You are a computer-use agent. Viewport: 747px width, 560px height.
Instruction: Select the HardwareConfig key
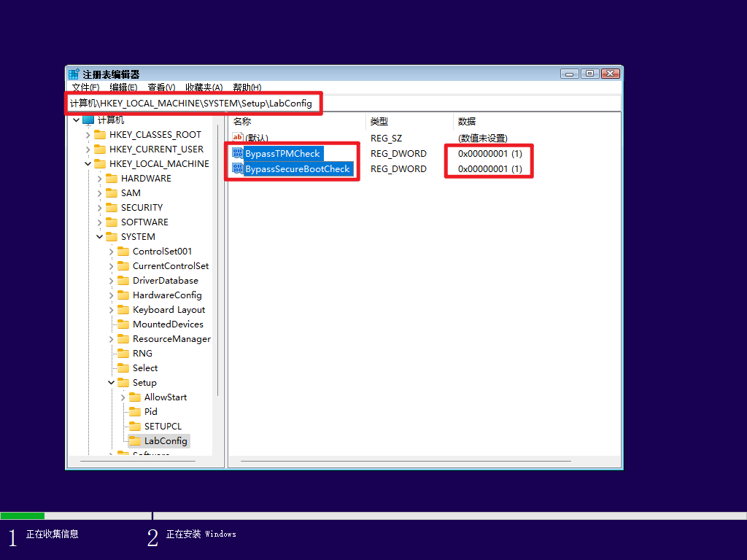click(x=167, y=295)
